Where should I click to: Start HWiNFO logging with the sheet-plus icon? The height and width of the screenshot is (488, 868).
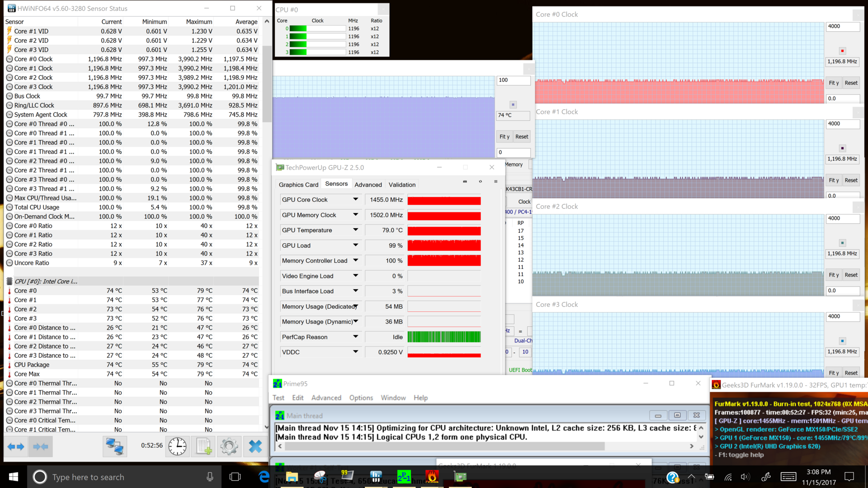tap(203, 447)
